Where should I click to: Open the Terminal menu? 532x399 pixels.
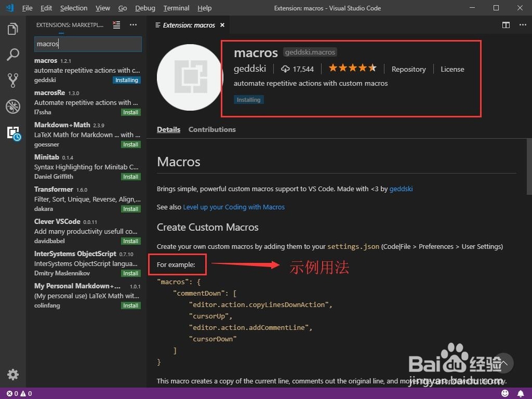point(176,8)
